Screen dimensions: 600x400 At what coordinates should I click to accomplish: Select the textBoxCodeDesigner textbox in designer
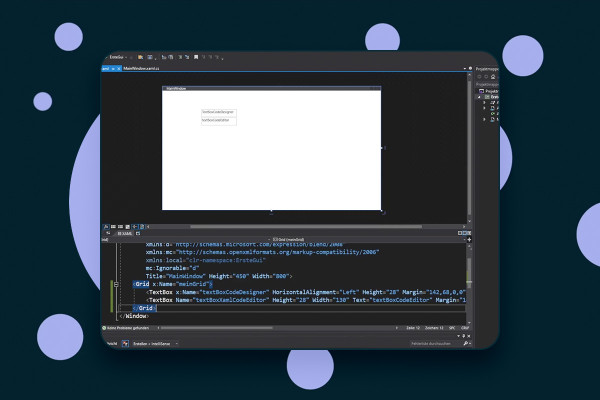(218, 113)
